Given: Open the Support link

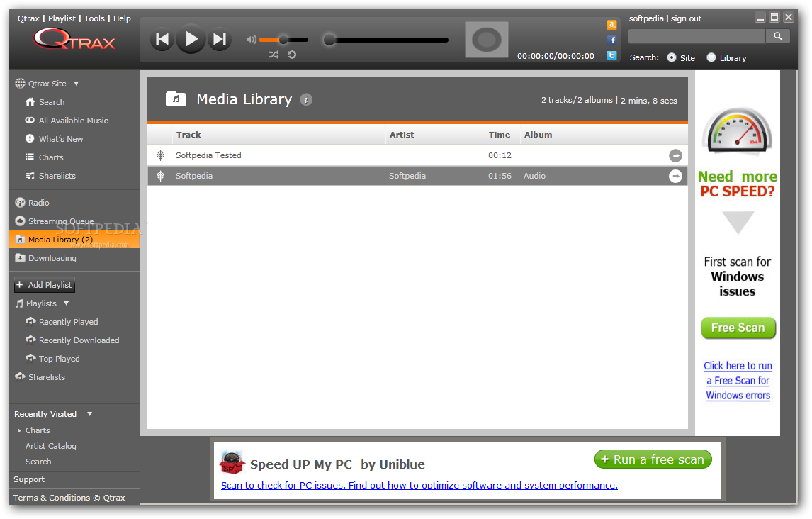Looking at the screenshot, I should 29,479.
